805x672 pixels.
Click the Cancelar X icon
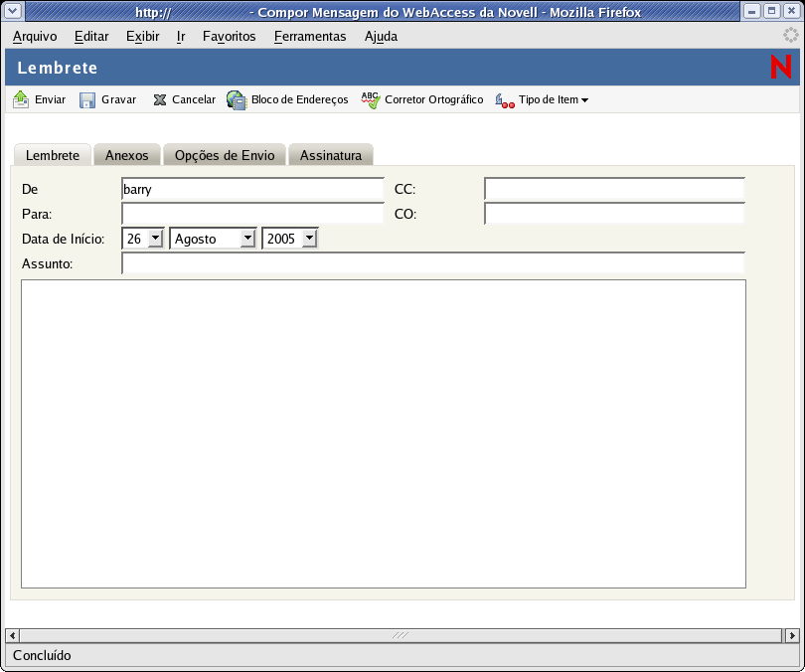coord(160,99)
